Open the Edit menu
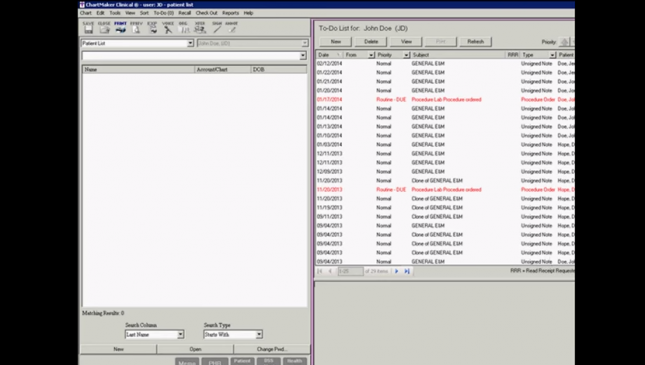 [x=100, y=13]
